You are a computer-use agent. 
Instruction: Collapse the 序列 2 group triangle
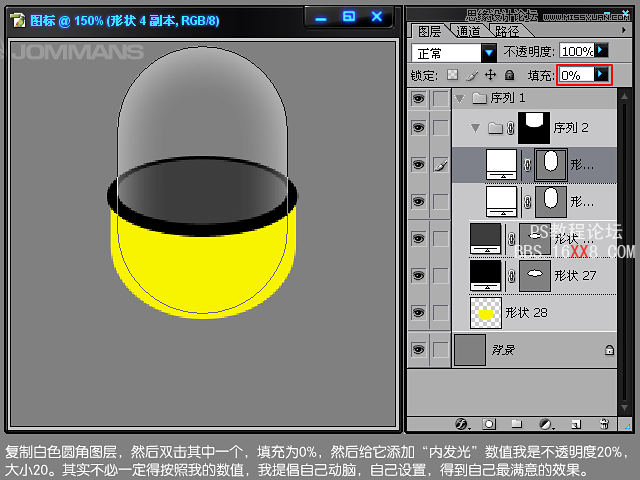coord(474,128)
